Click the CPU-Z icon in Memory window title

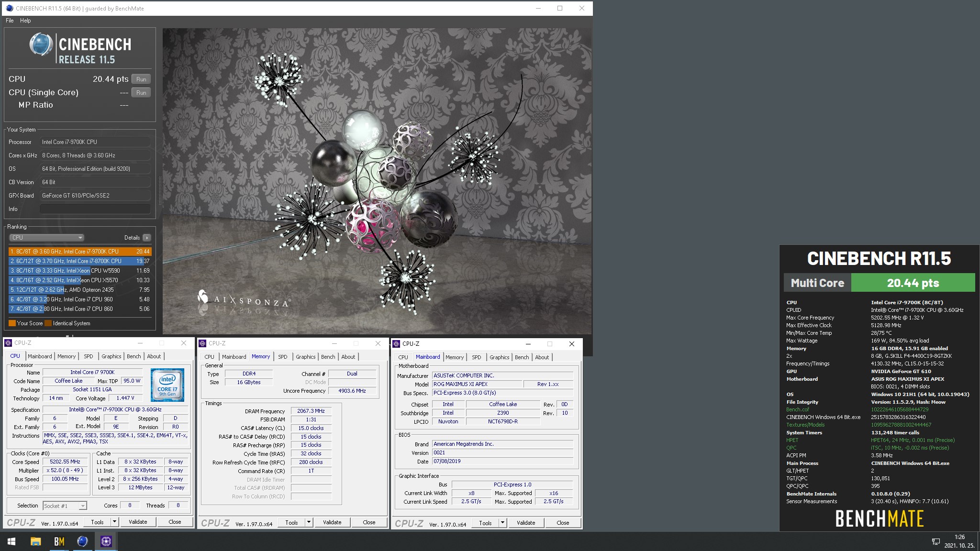[x=203, y=343]
